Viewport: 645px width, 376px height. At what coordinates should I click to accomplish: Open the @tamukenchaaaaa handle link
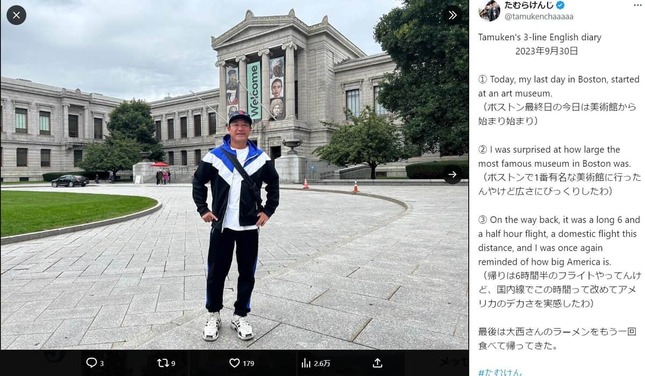538,17
